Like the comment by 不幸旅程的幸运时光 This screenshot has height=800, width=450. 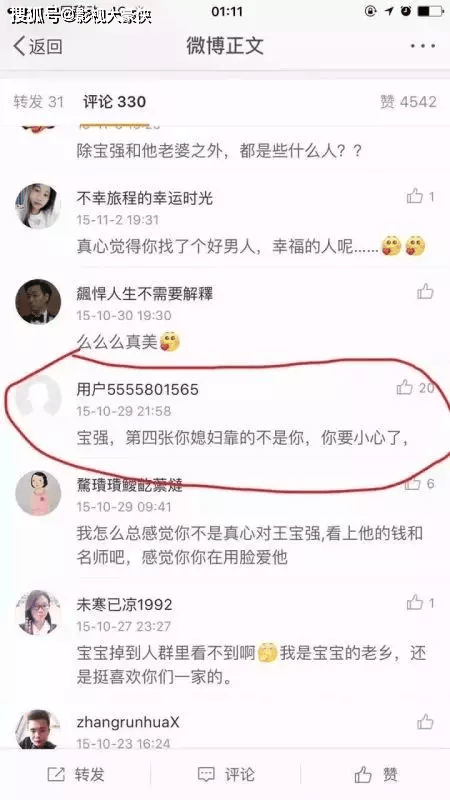[x=420, y=196]
